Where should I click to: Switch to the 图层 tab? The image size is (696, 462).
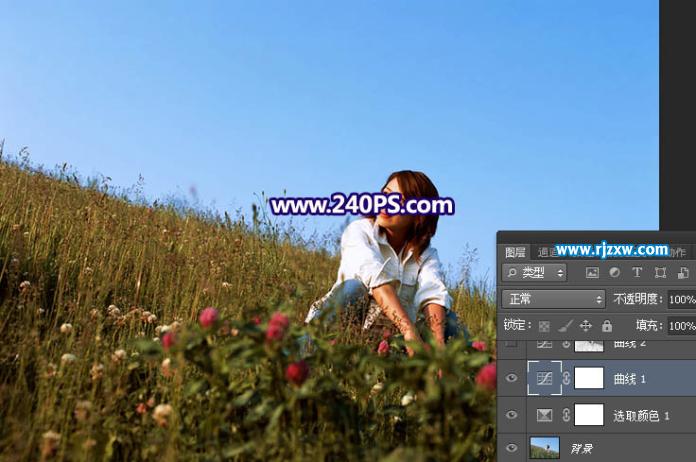point(515,253)
